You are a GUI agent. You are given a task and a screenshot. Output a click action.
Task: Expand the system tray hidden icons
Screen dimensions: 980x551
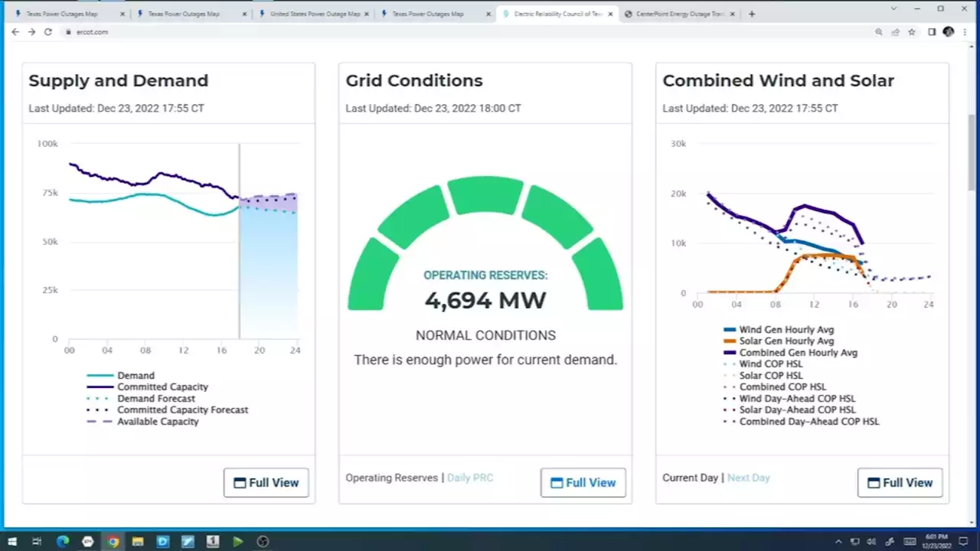838,542
